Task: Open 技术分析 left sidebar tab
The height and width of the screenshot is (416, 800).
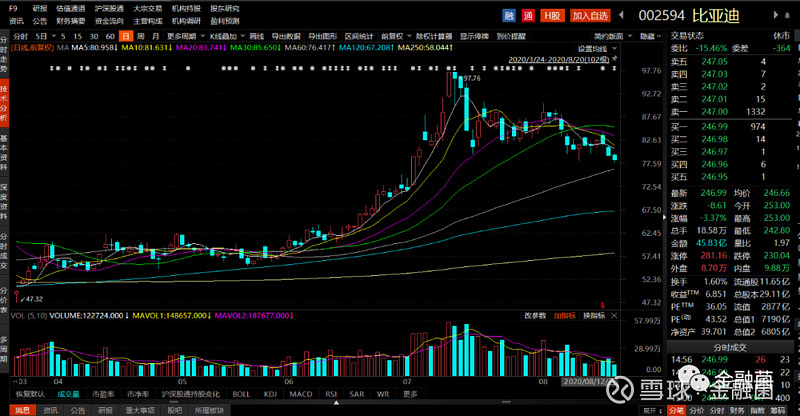Action: 4,104
